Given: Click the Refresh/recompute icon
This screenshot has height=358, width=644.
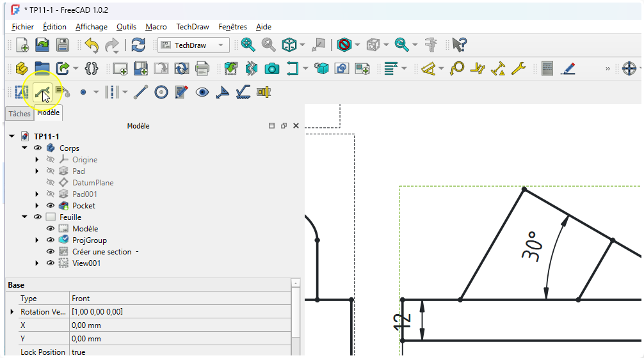Looking at the screenshot, I should click(x=138, y=45).
